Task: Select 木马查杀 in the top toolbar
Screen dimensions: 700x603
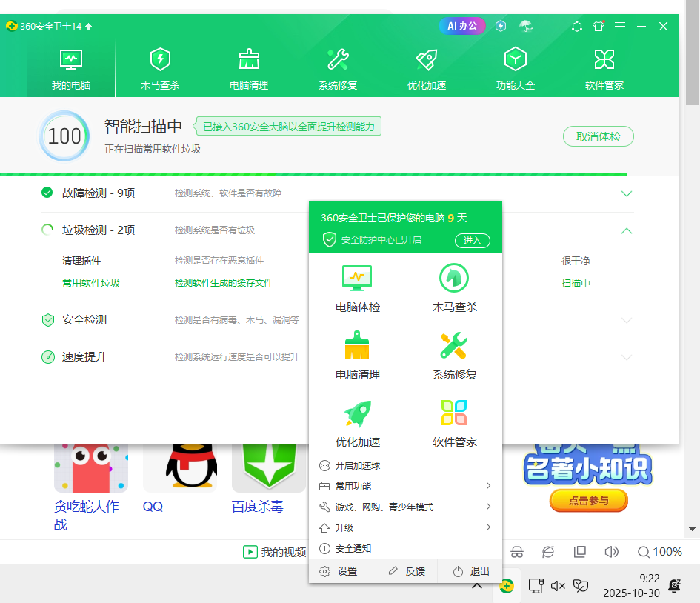Action: point(160,67)
